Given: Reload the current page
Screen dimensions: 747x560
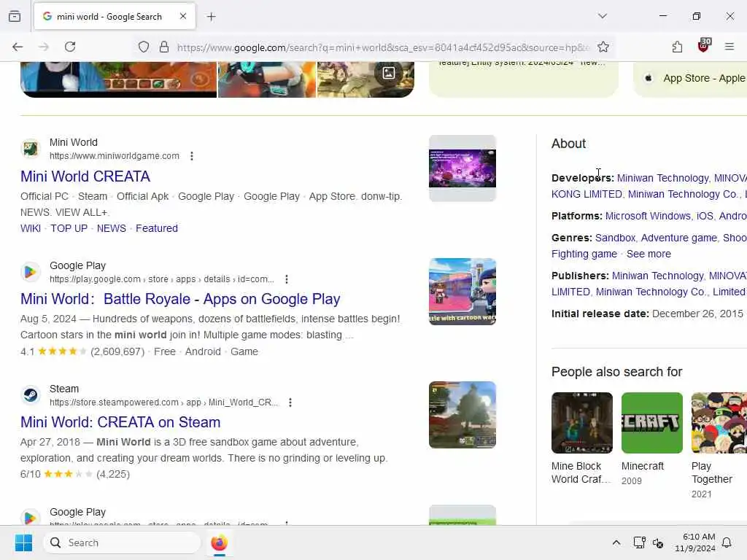Looking at the screenshot, I should [70, 47].
